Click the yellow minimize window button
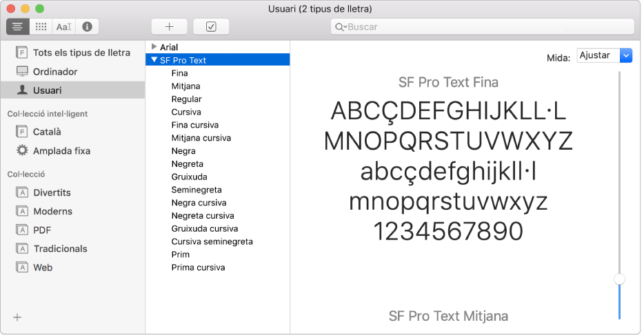644x336 pixels. (25, 9)
